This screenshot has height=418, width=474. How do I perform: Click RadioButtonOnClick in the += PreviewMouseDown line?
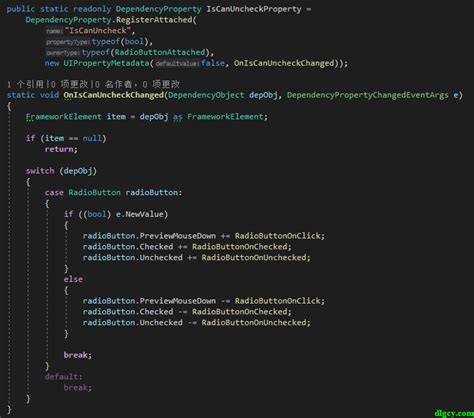277,236
